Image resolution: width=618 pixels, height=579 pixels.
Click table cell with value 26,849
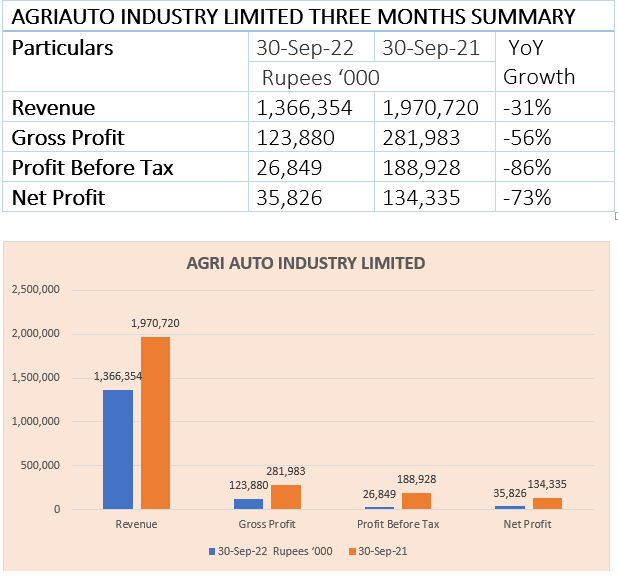pyautogui.click(x=311, y=167)
